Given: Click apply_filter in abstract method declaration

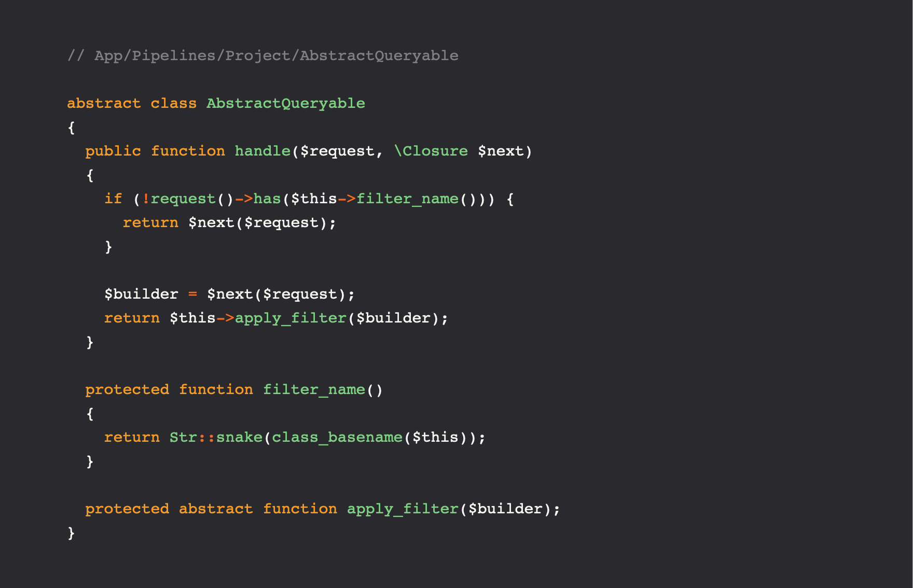Looking at the screenshot, I should (x=403, y=509).
